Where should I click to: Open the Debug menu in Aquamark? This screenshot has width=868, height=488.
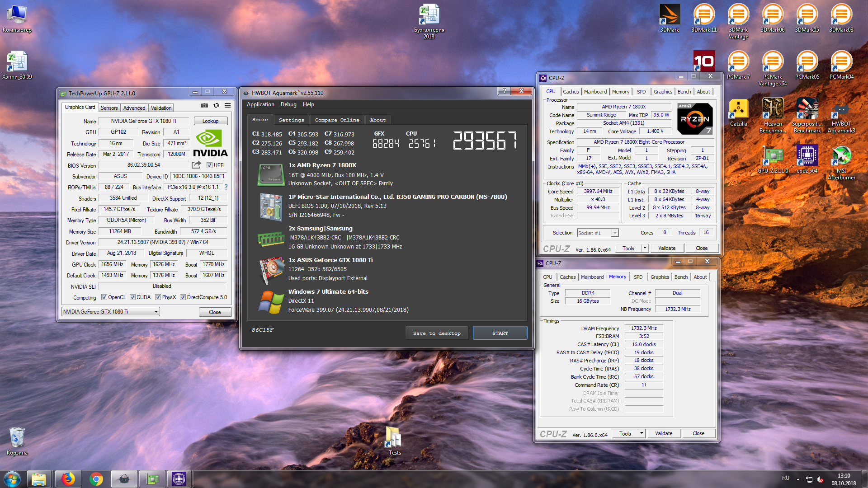point(288,104)
